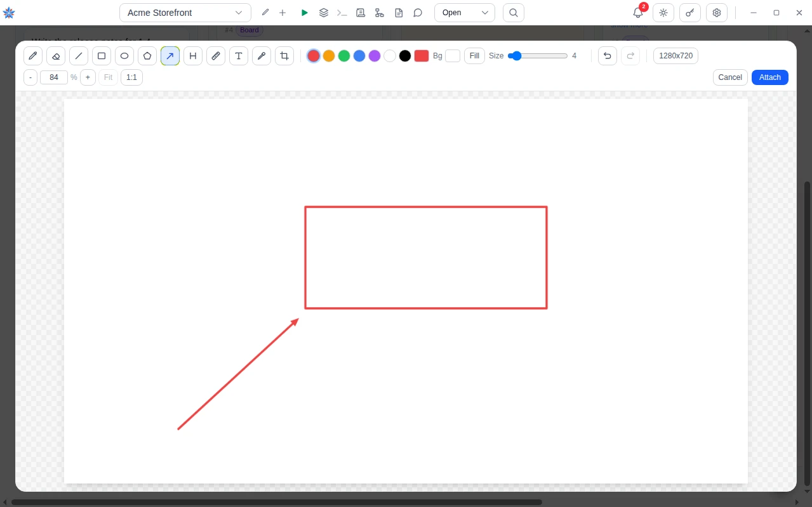The width and height of the screenshot is (812, 507).
Task: Click the search magnifier button
Action: click(x=514, y=13)
